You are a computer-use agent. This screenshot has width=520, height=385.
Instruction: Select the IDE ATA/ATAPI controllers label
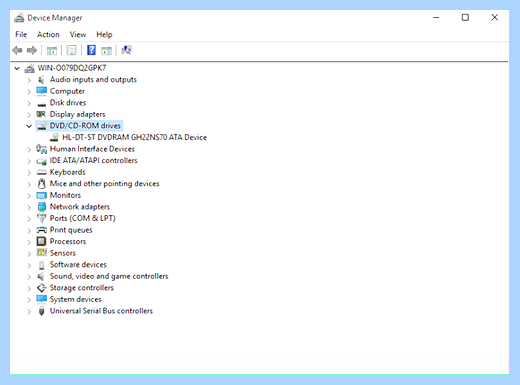pos(93,161)
